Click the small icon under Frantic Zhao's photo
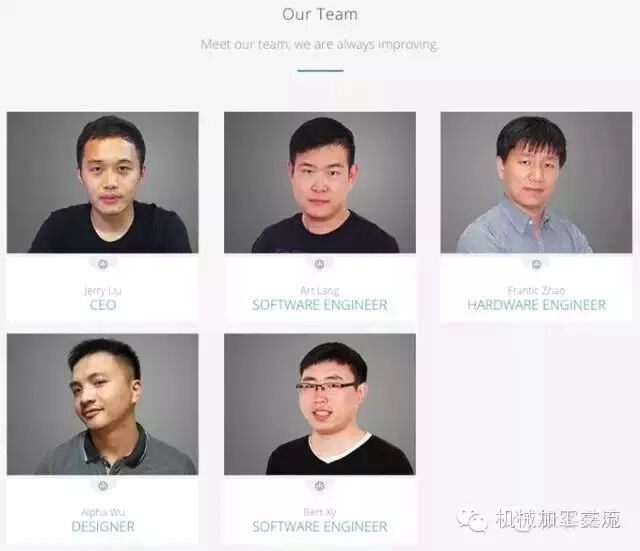Viewport: 640px width, 551px height. [536, 264]
